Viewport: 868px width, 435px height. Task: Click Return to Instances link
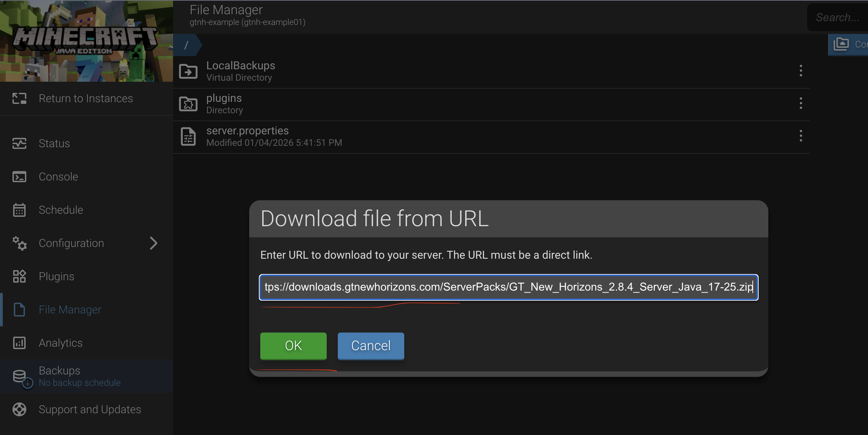[86, 98]
